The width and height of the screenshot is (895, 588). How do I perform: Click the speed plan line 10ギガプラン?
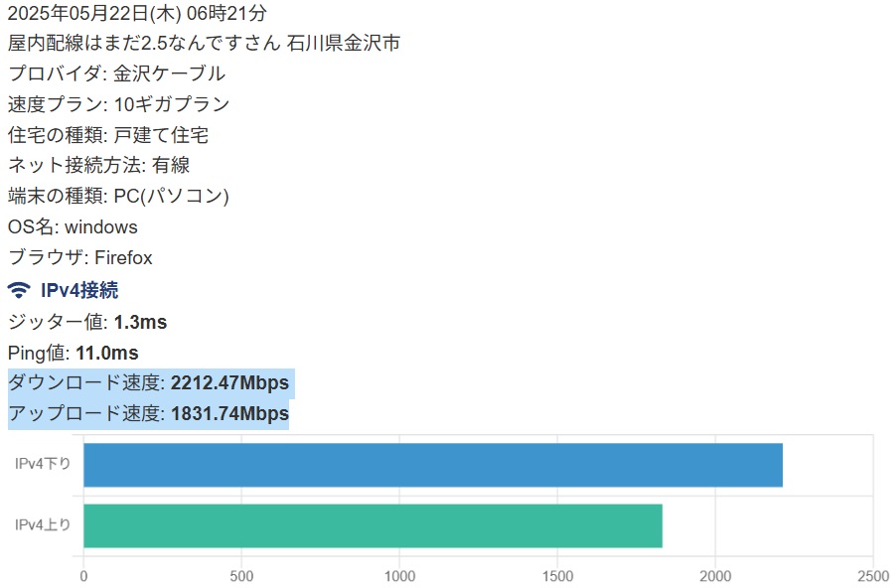(x=118, y=104)
